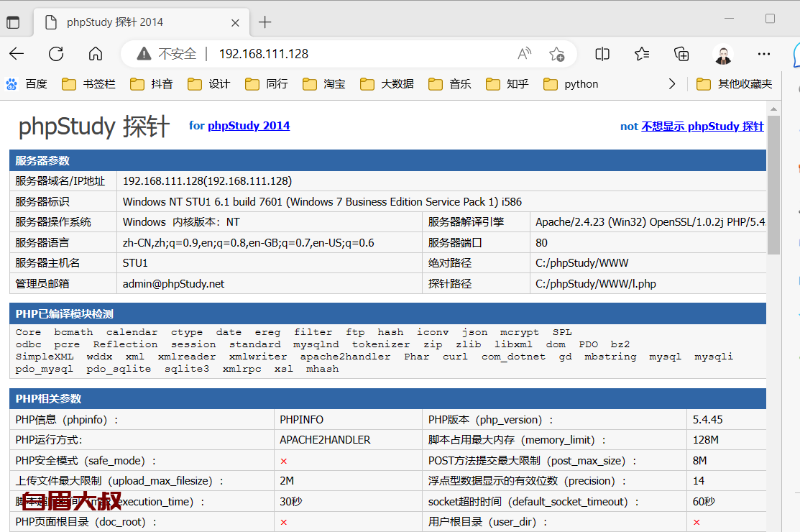The image size is (800, 532).
Task: Open the 音乐 bookmark folder
Action: pos(450,84)
